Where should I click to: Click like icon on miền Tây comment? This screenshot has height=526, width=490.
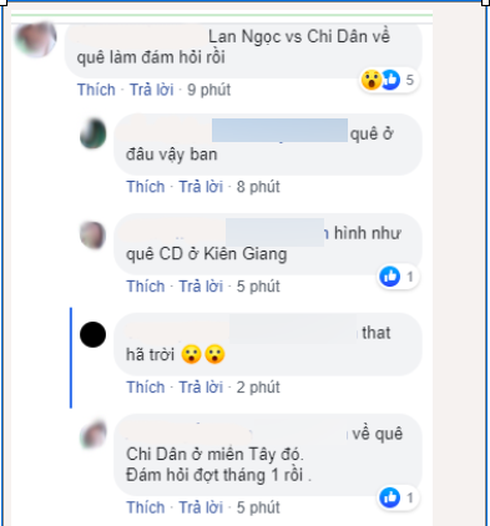pos(390,497)
